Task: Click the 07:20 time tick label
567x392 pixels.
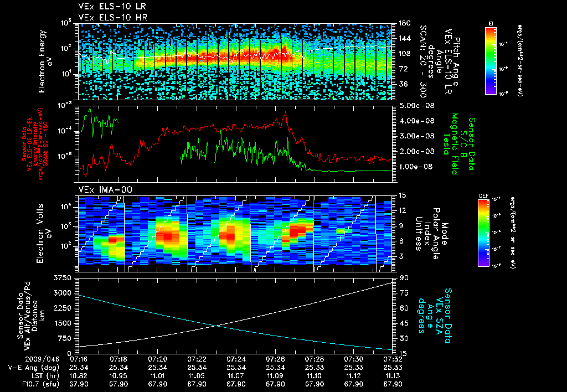Action: pyautogui.click(x=157, y=359)
